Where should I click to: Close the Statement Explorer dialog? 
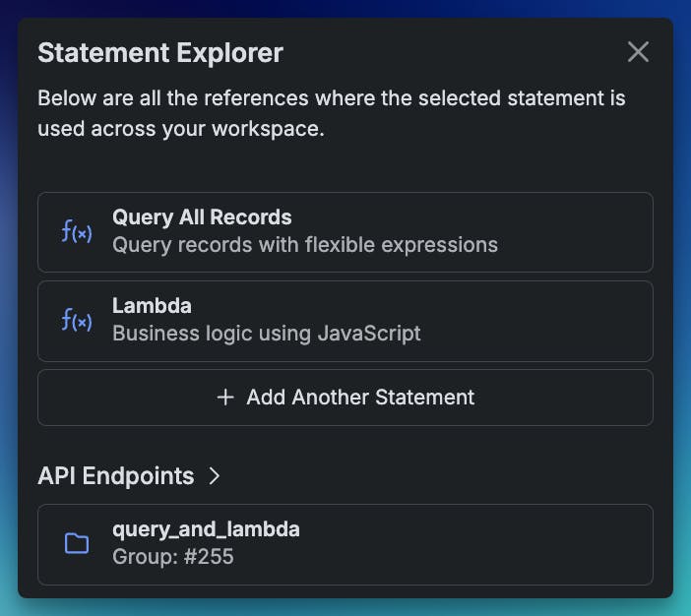coord(638,52)
